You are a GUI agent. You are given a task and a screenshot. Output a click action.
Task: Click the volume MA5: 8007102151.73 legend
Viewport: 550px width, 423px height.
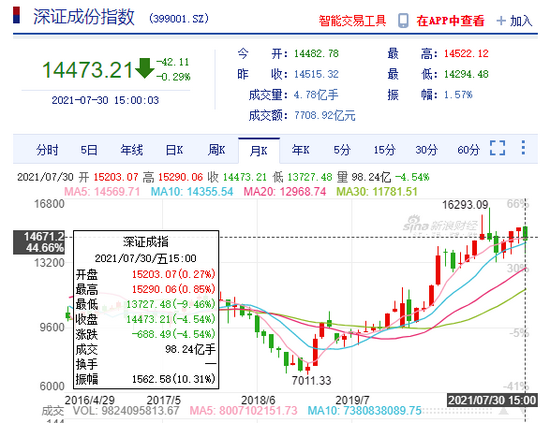pyautogui.click(x=243, y=410)
